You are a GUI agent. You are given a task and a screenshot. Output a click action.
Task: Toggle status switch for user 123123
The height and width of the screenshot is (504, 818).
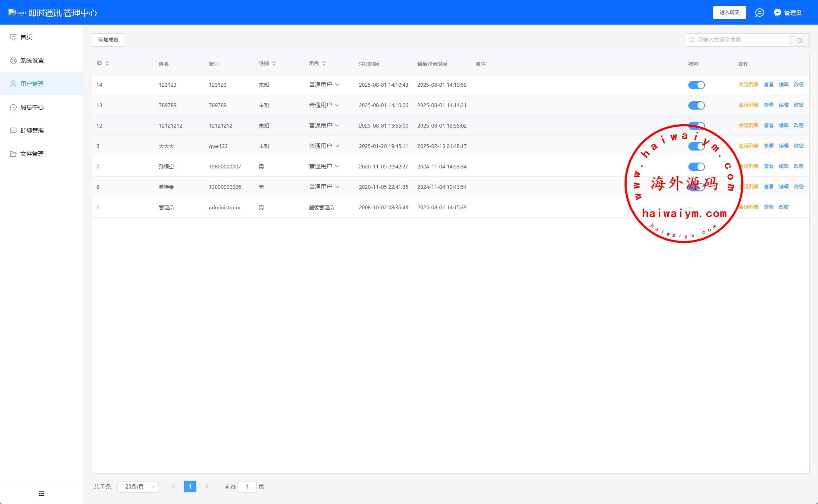tap(696, 85)
